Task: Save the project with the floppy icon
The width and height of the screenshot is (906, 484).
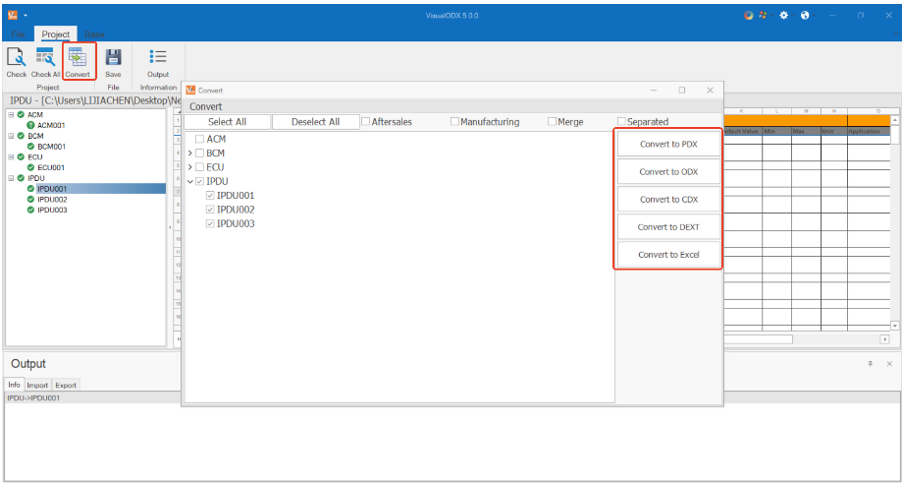Action: (113, 59)
